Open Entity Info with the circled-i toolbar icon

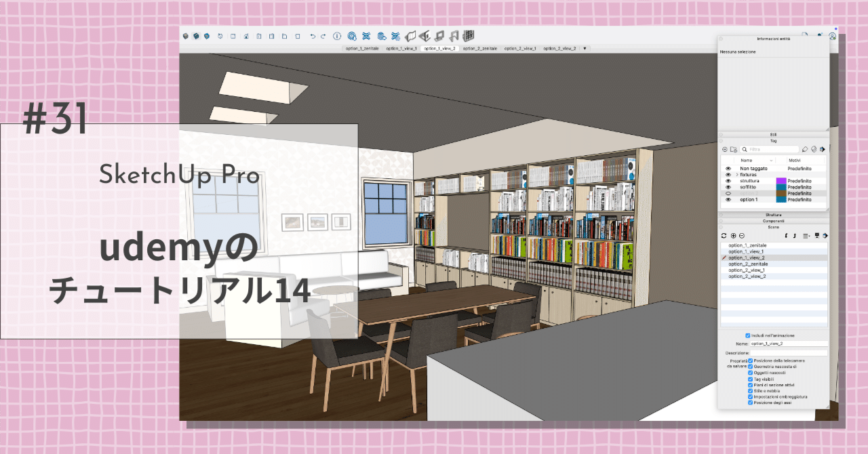click(x=336, y=37)
